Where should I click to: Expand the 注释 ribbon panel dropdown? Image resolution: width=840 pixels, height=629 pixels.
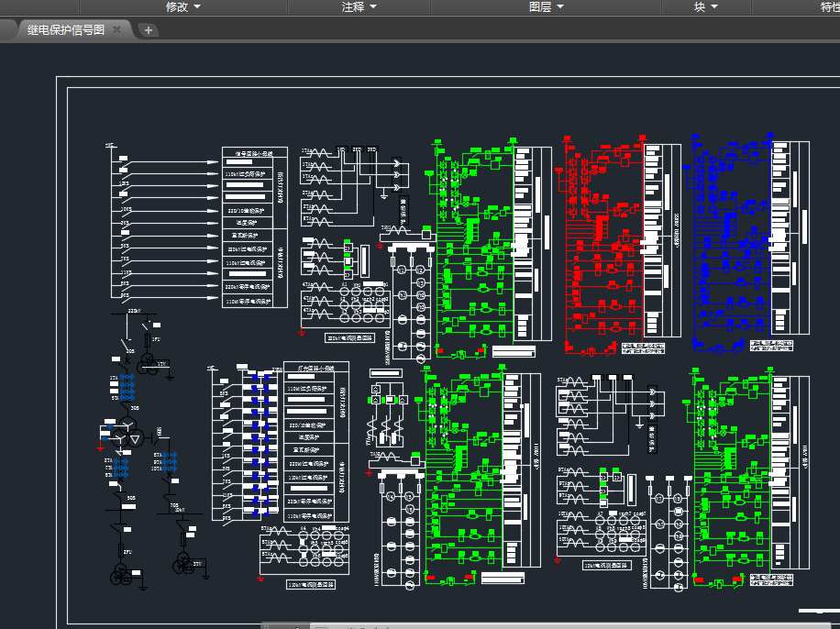pyautogui.click(x=359, y=7)
